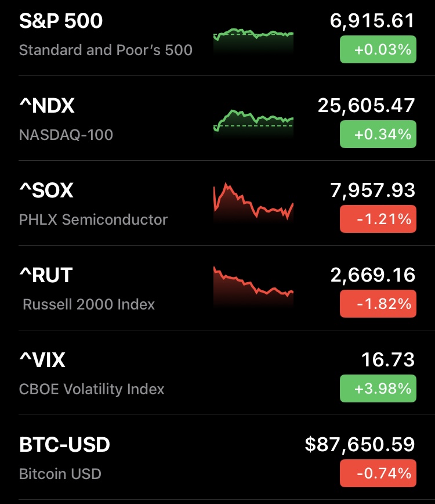This screenshot has height=504, width=435.
Task: Click the ^VIX +3.98% green badge
Action: point(378,389)
